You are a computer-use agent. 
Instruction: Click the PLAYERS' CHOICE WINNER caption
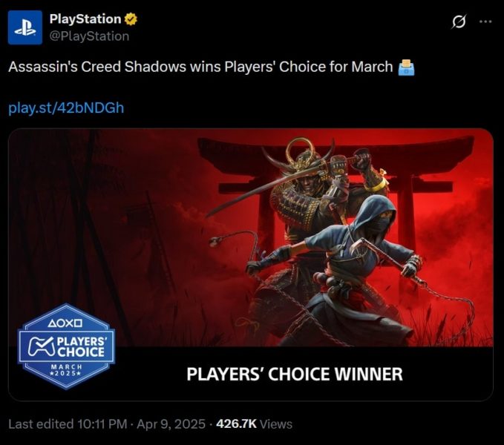[295, 374]
